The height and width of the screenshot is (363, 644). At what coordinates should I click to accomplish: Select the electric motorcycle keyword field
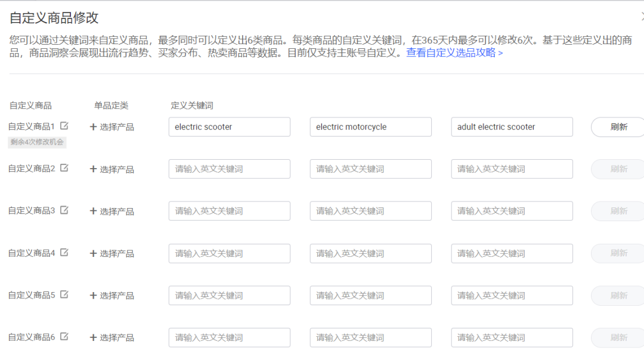pyautogui.click(x=370, y=127)
